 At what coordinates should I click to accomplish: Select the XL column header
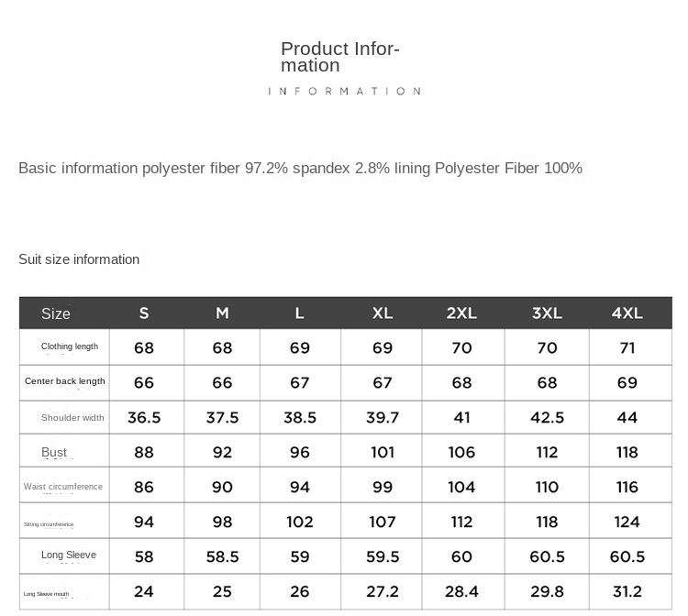[x=383, y=313]
